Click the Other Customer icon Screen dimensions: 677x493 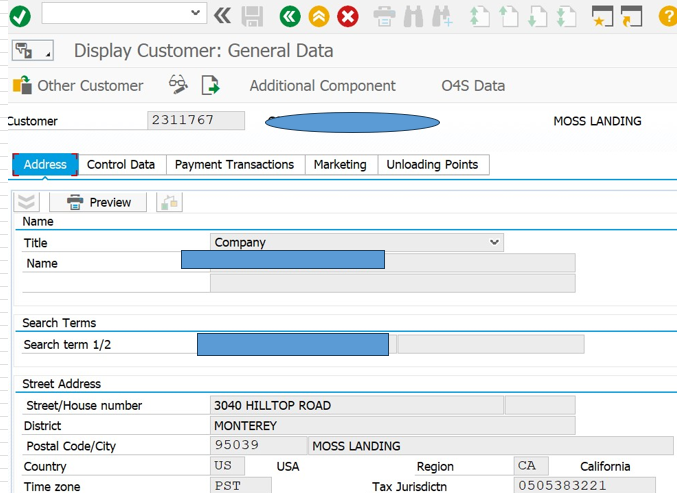[22, 86]
